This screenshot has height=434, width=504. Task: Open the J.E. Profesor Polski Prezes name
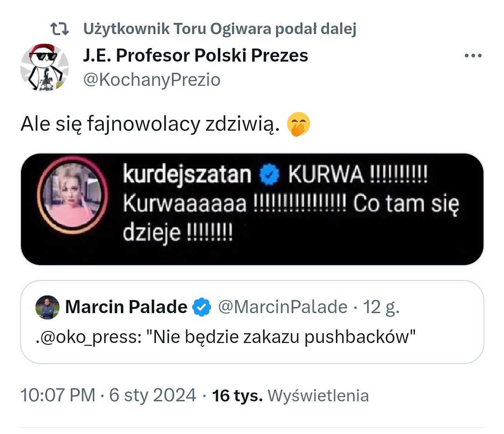(x=196, y=55)
